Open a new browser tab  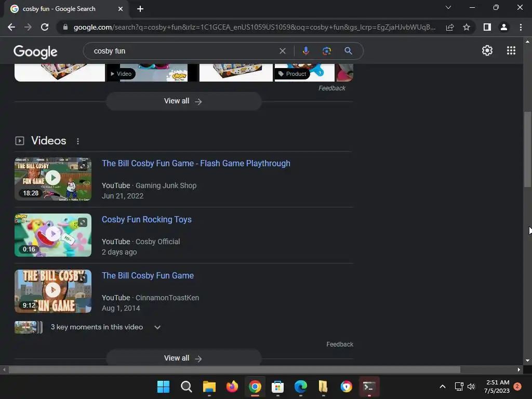tap(140, 9)
